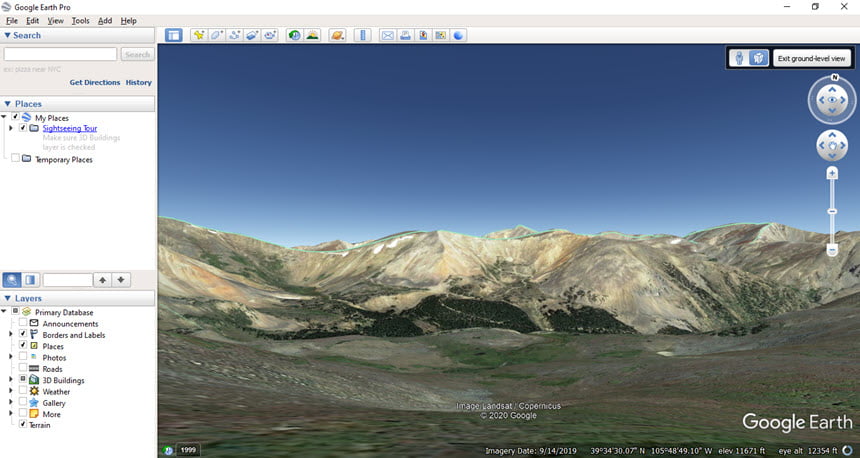The width and height of the screenshot is (860, 458).
Task: Click the zoom out minus button
Action: (x=832, y=250)
